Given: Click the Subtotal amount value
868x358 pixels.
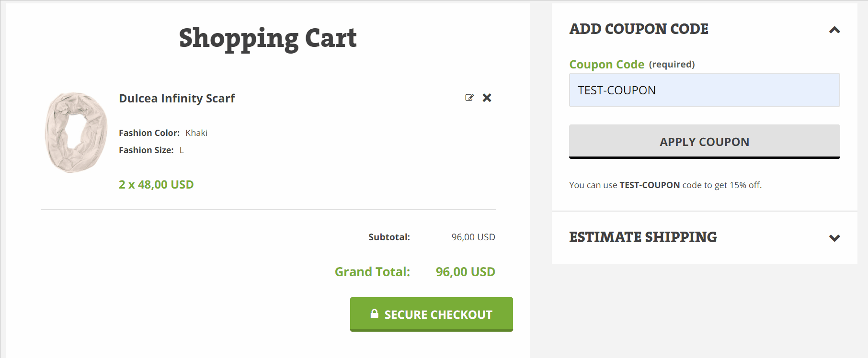Looking at the screenshot, I should (x=473, y=237).
